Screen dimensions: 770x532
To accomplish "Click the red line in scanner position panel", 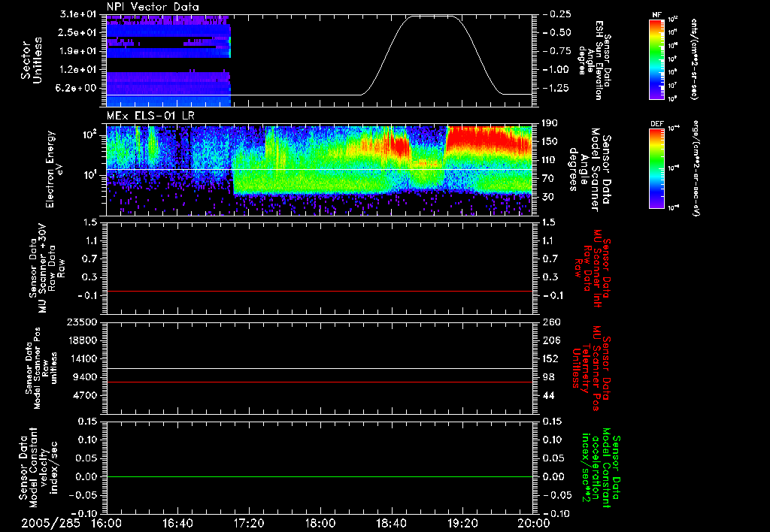I will pyautogui.click(x=320, y=382).
